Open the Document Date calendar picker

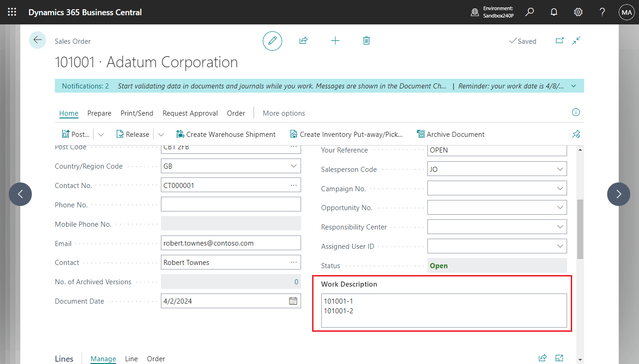pos(293,301)
